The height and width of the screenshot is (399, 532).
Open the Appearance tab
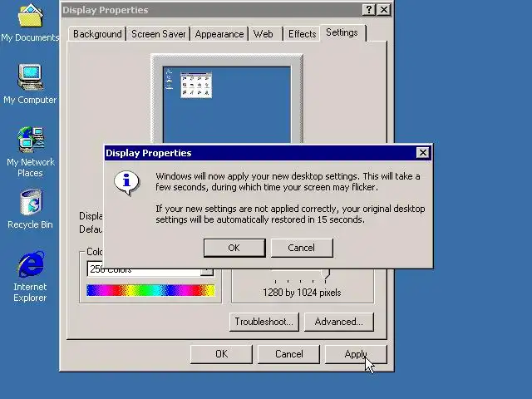[219, 34]
